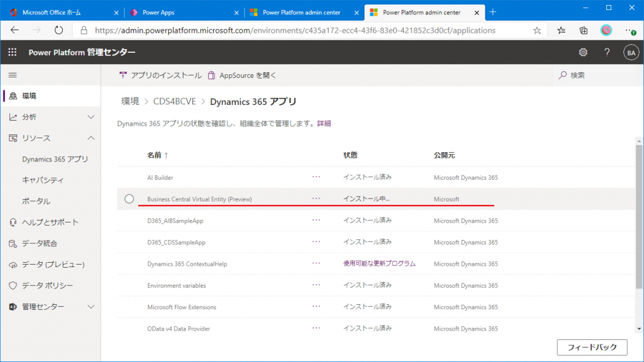Click the フィードバック button
Image resolution: width=644 pixels, height=362 pixels.
592,347
